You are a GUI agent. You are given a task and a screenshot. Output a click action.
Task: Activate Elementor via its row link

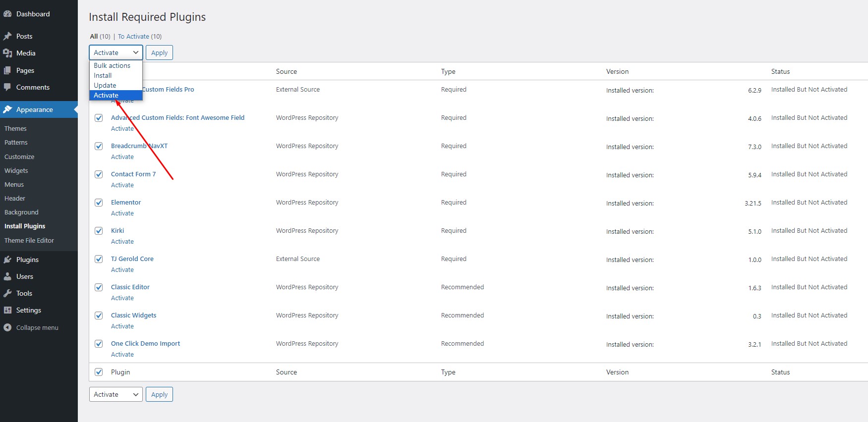coord(122,213)
